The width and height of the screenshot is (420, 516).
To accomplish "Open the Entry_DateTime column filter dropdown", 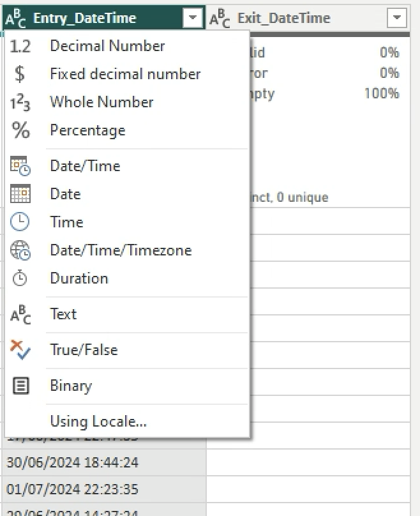I will coord(193,19).
